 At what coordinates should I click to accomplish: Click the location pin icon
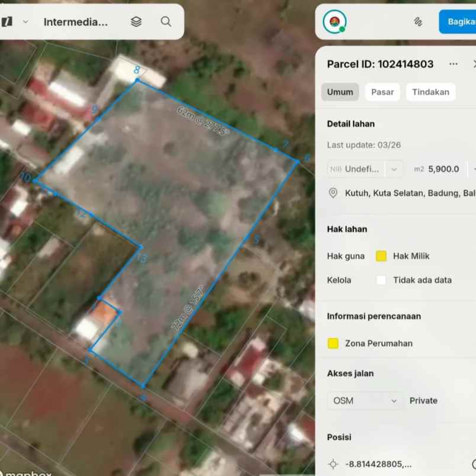click(333, 193)
